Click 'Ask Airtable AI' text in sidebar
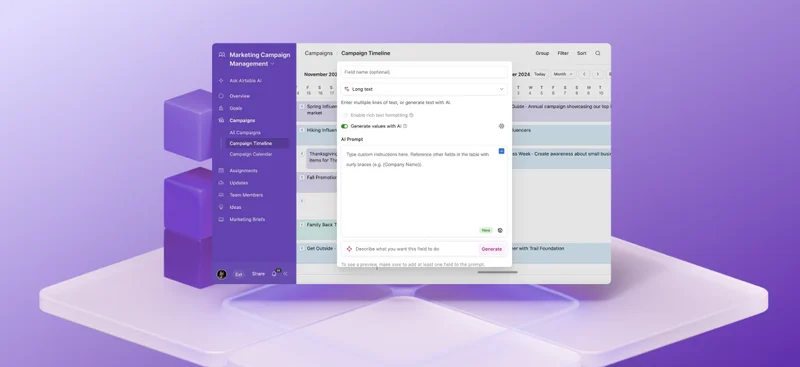Image resolution: width=800 pixels, height=367 pixels. coord(245,81)
